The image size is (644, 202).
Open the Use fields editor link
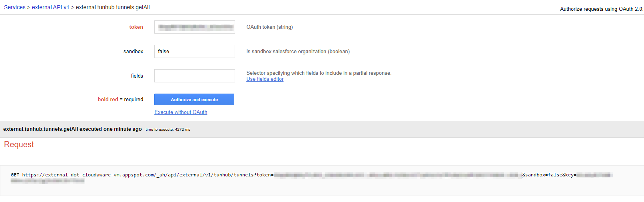coord(265,79)
